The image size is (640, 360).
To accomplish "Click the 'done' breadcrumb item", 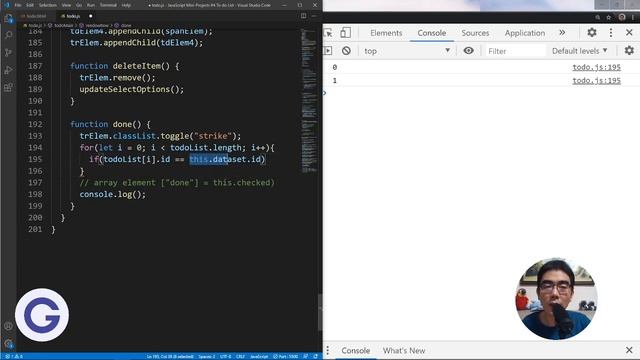I will pyautogui.click(x=124, y=25).
